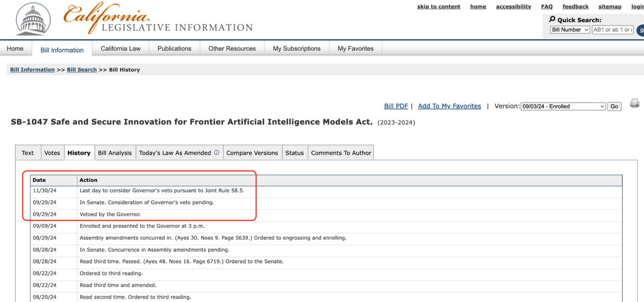Type in the Quick Search bill number field

613,30
